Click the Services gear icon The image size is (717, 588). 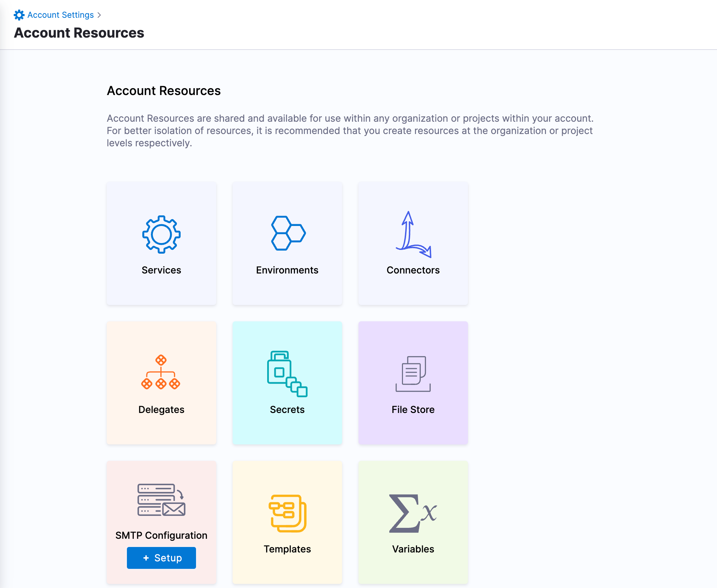coord(161,235)
